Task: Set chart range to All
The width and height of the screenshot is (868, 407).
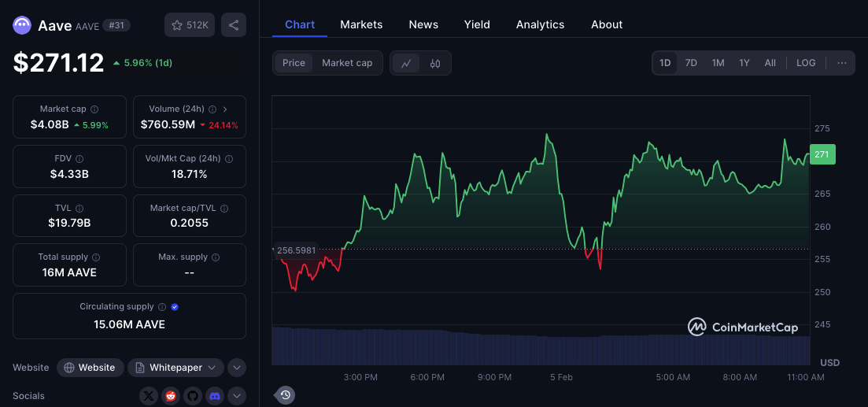Action: pyautogui.click(x=770, y=63)
